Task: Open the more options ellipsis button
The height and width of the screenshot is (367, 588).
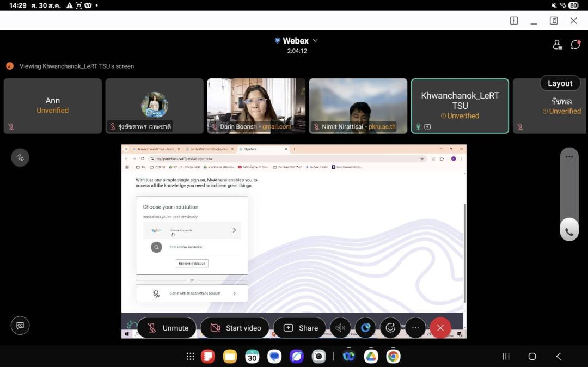Action: pos(415,328)
